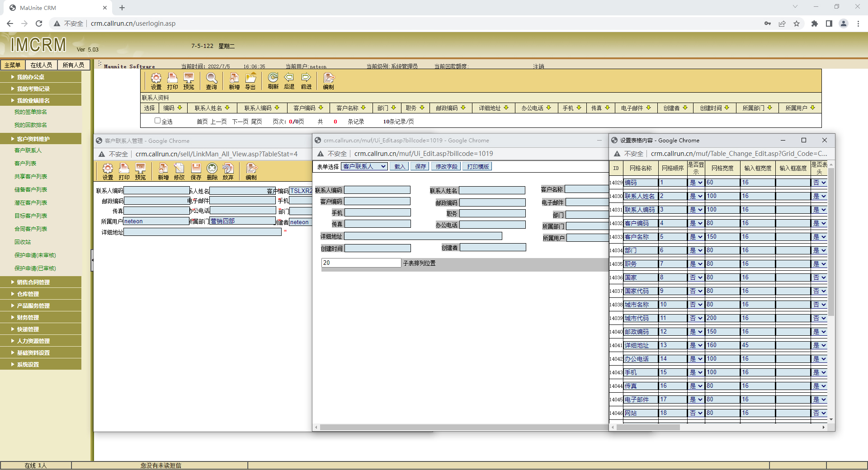Click 打印 icon in 客户联系人管理 window
Image resolution: width=868 pixels, height=470 pixels.
coord(124,172)
